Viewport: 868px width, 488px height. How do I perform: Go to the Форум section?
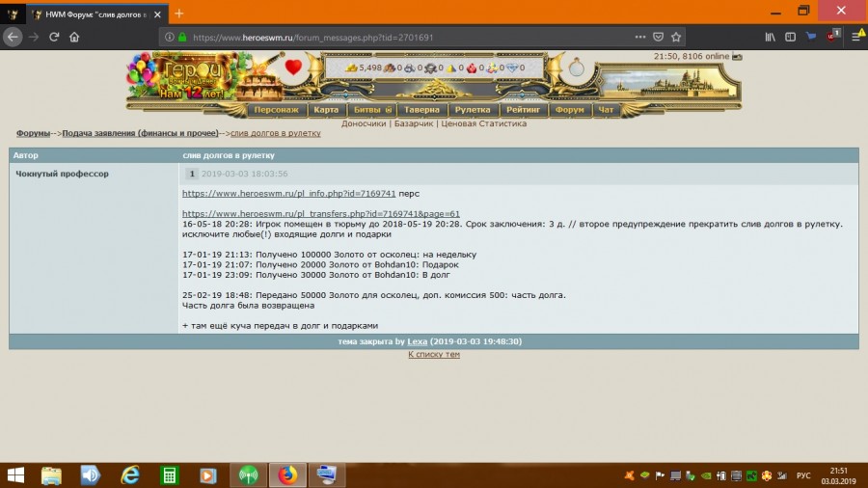(570, 110)
